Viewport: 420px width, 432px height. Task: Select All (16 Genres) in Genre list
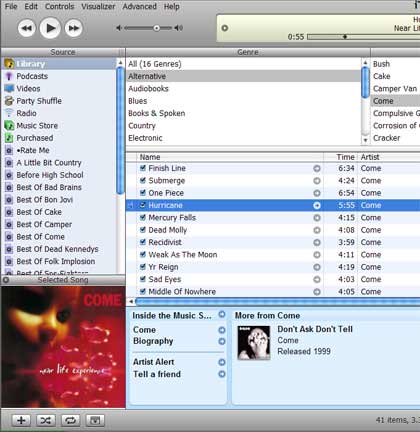click(x=243, y=64)
